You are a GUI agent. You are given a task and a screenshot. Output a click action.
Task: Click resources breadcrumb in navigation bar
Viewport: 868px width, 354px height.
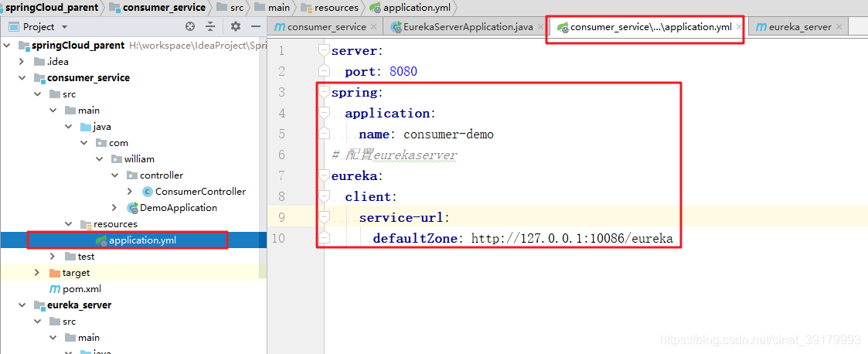pos(330,8)
